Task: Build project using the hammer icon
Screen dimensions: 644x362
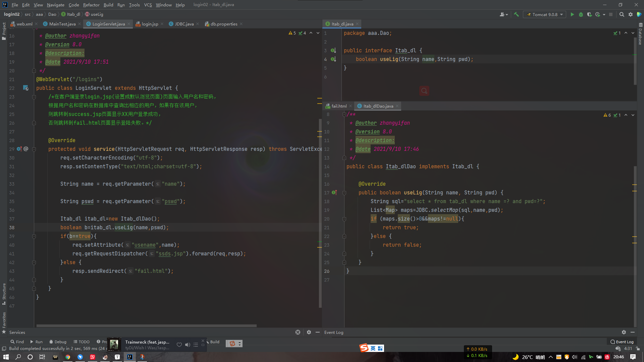Action: coord(516,14)
